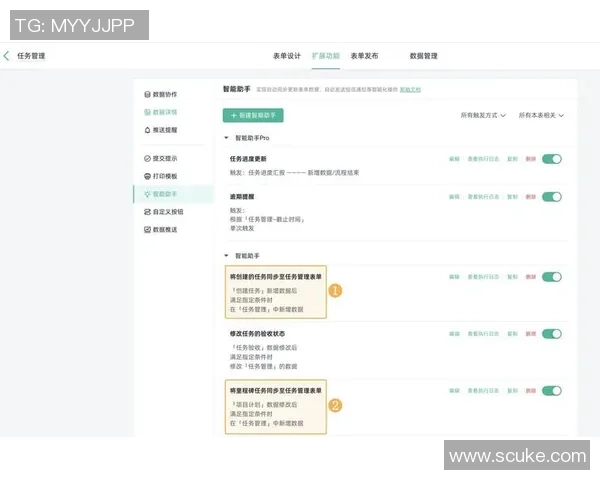Viewport: 600px width, 480px height.
Task: Go back using the arrow beside 任务管理
Action: coord(6,56)
